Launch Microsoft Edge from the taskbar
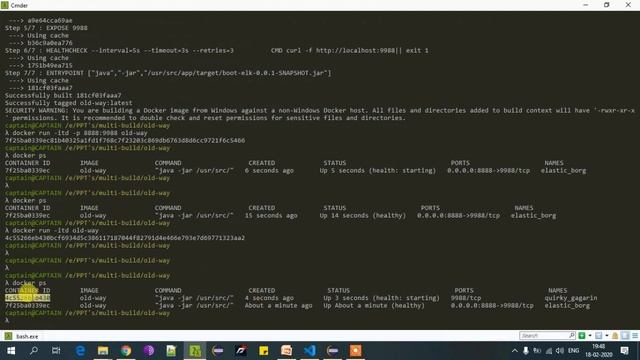Viewport: 640px width, 360px height. (80, 351)
